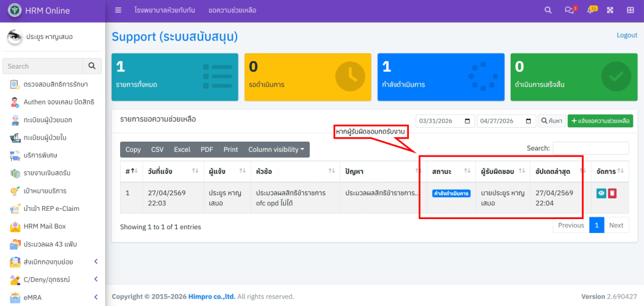Click the Logout link
Screen dimensions: 644x306
point(626,35)
